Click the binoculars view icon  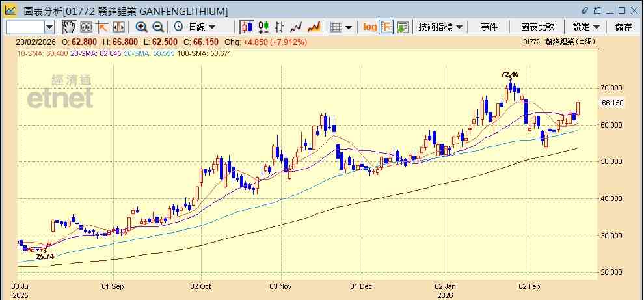point(86,27)
